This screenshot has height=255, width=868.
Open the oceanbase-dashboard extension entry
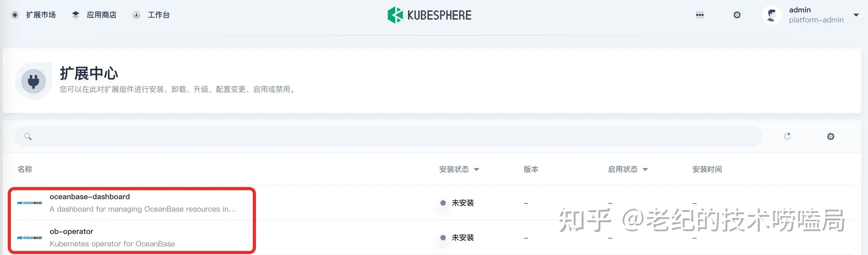pyautogui.click(x=90, y=196)
